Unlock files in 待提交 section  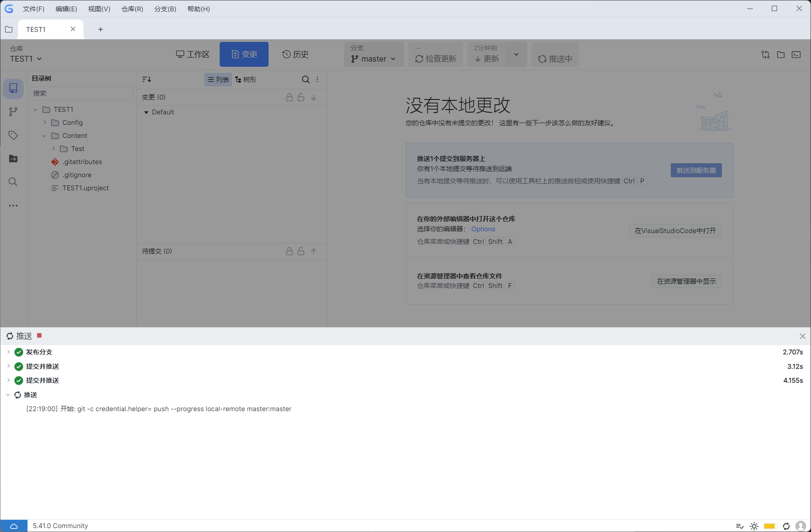click(301, 251)
